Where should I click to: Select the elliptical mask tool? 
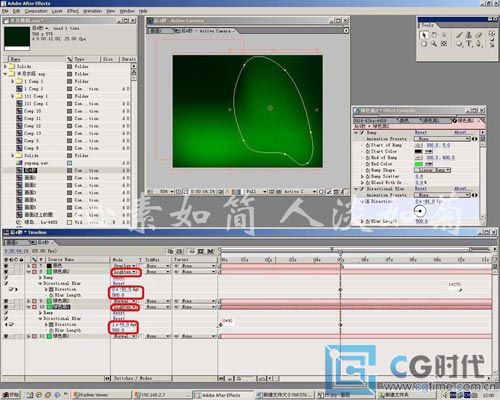(x=459, y=43)
